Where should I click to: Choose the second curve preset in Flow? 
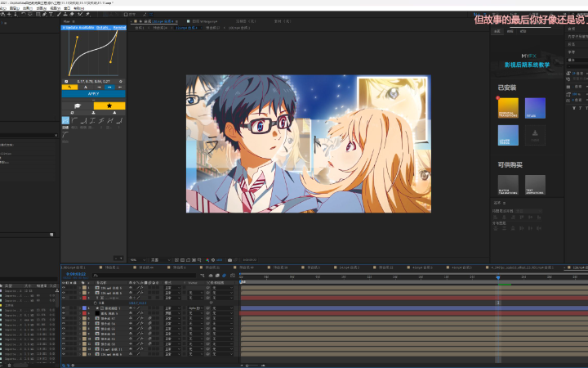click(74, 120)
